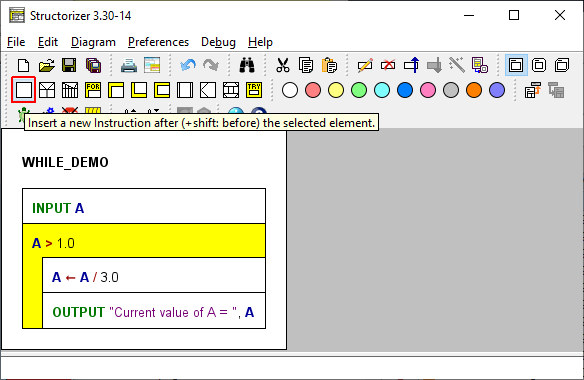Insert a FOR loop element
The width and height of the screenshot is (584, 380).
(93, 90)
